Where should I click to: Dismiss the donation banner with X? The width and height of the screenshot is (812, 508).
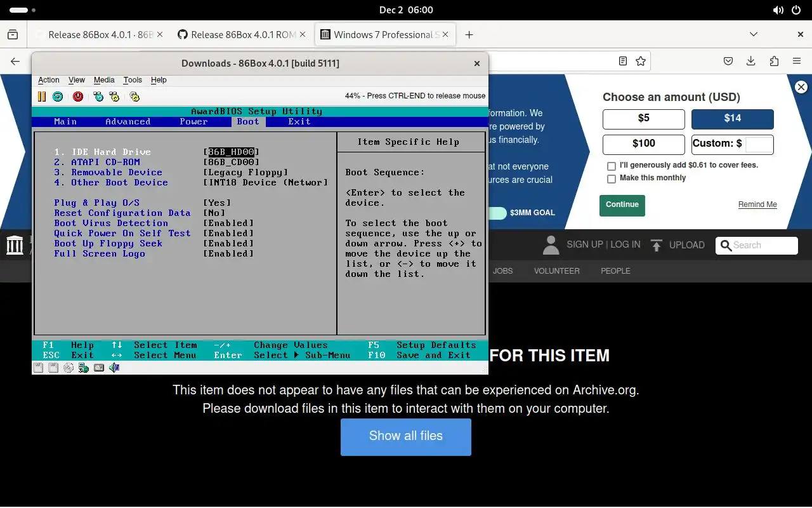click(x=801, y=87)
